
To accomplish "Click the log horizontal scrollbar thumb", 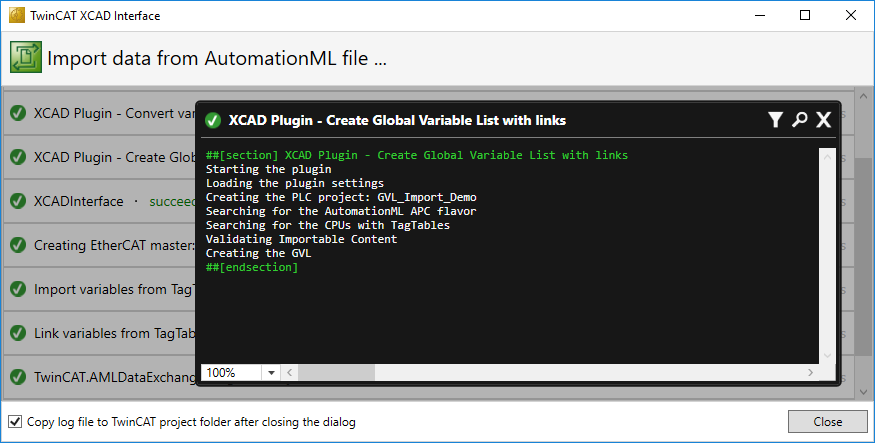I will [x=336, y=373].
